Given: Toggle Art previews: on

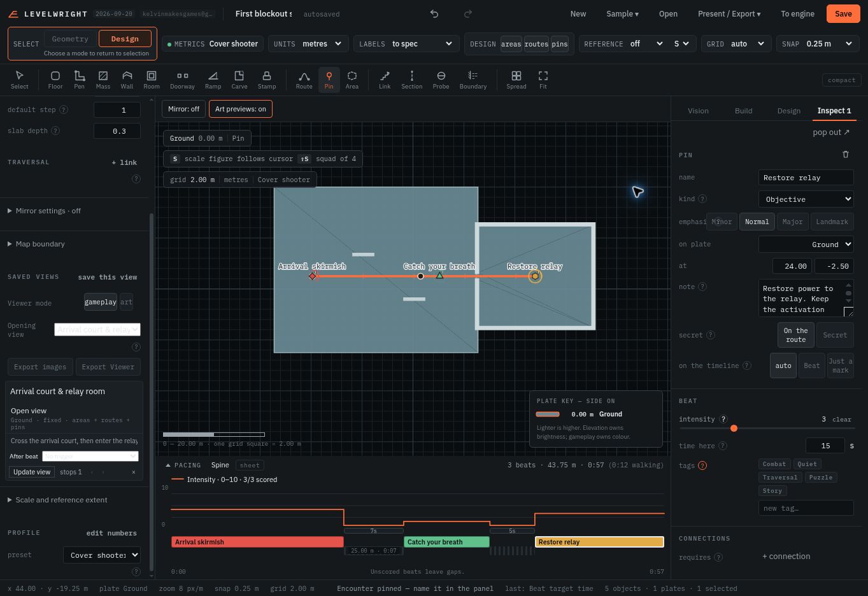Looking at the screenshot, I should point(241,109).
